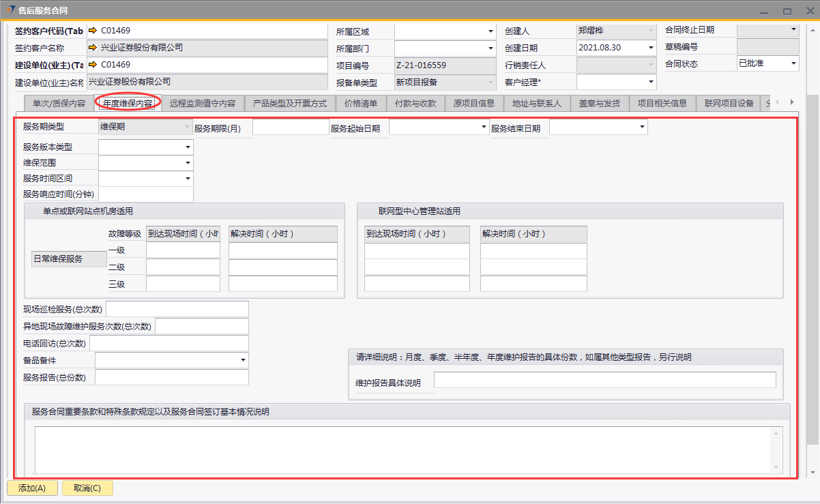Viewport: 820px width, 504px height.
Task: Click the 现场巡检服务(总次数) input box
Action: (177, 310)
